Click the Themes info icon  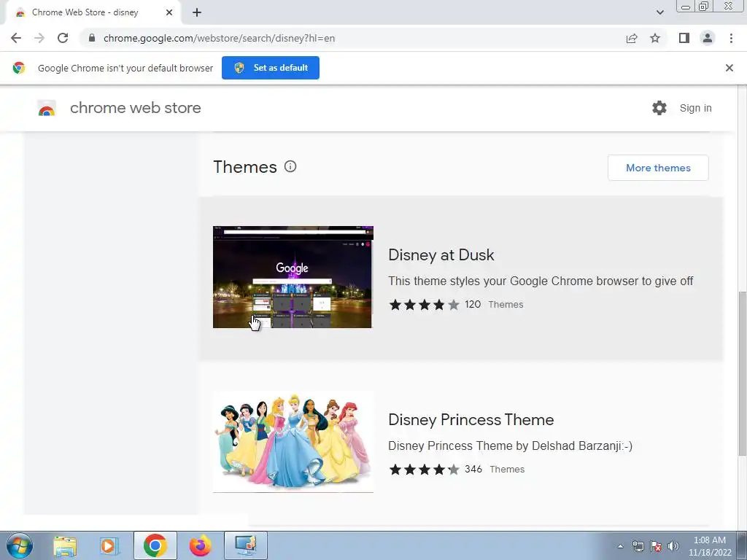pos(290,167)
